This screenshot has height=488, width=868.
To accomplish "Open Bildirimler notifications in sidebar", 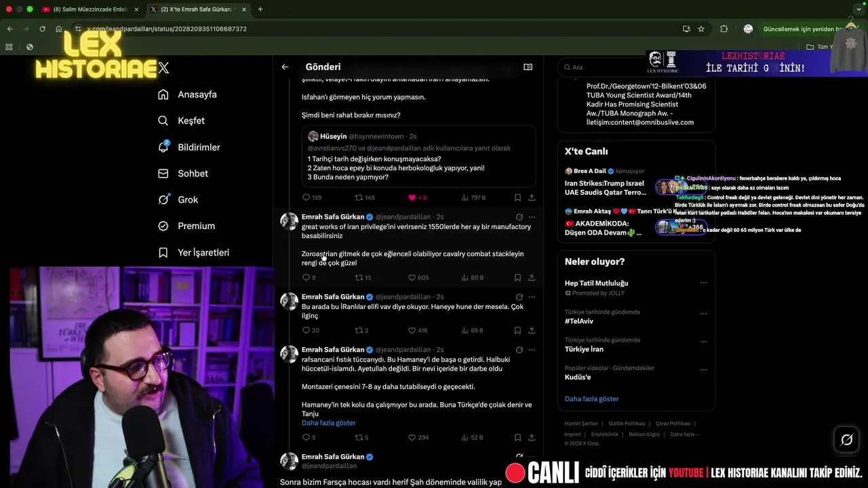I will point(189,147).
